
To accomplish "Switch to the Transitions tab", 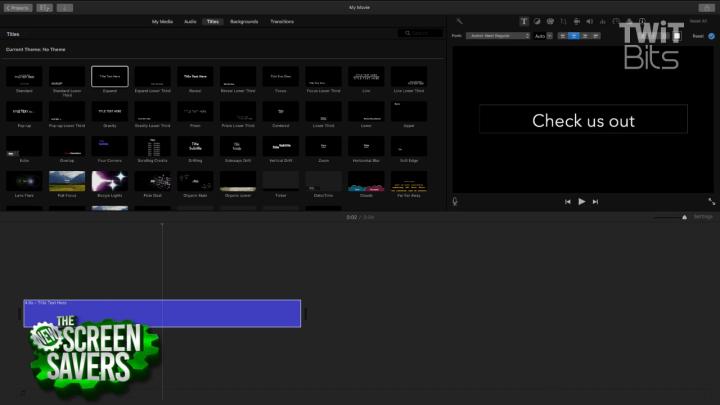I will coord(281,21).
